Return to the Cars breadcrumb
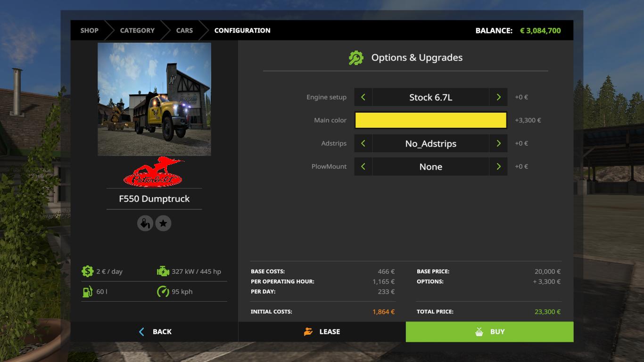The image size is (644, 362). (184, 30)
